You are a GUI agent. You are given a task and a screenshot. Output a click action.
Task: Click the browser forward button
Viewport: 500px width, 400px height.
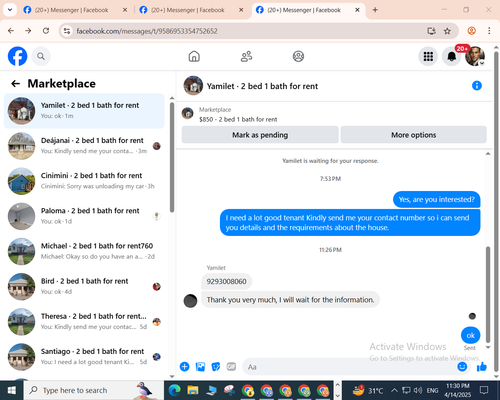coord(28,31)
